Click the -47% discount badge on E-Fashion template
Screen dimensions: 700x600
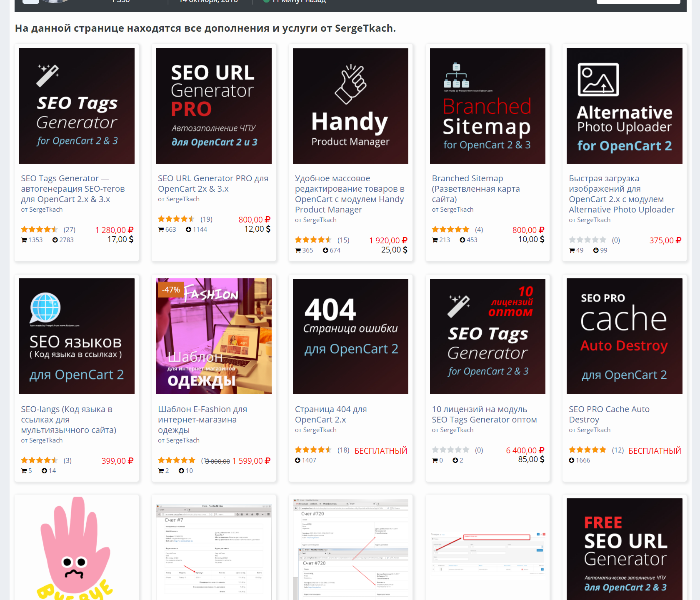pyautogui.click(x=171, y=290)
